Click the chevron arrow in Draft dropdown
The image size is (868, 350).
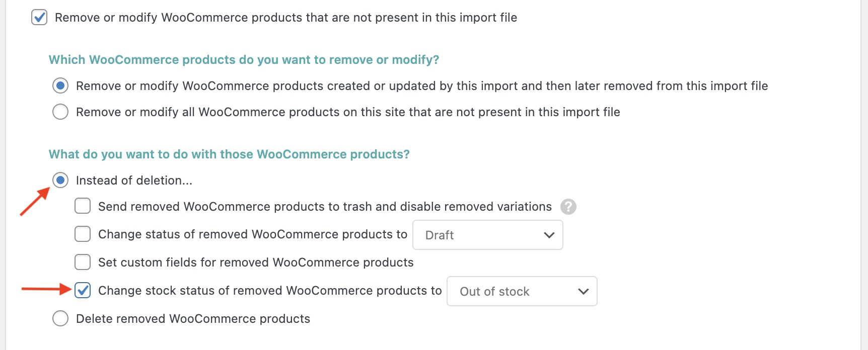(549, 235)
